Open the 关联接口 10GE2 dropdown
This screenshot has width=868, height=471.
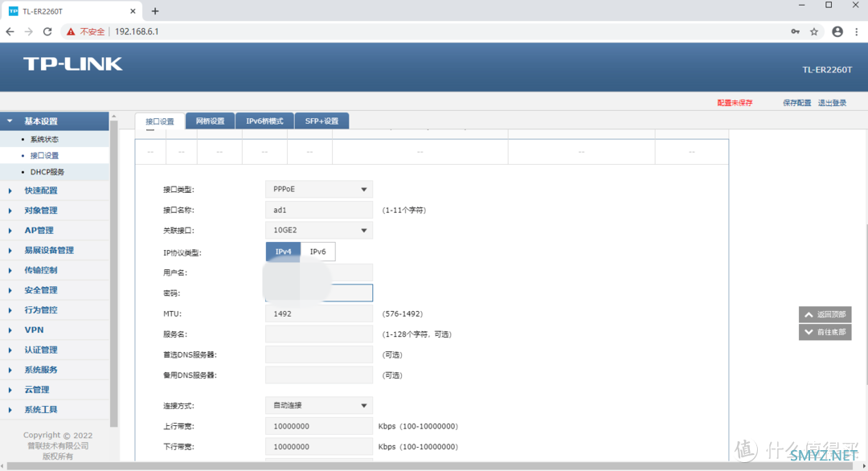click(319, 230)
